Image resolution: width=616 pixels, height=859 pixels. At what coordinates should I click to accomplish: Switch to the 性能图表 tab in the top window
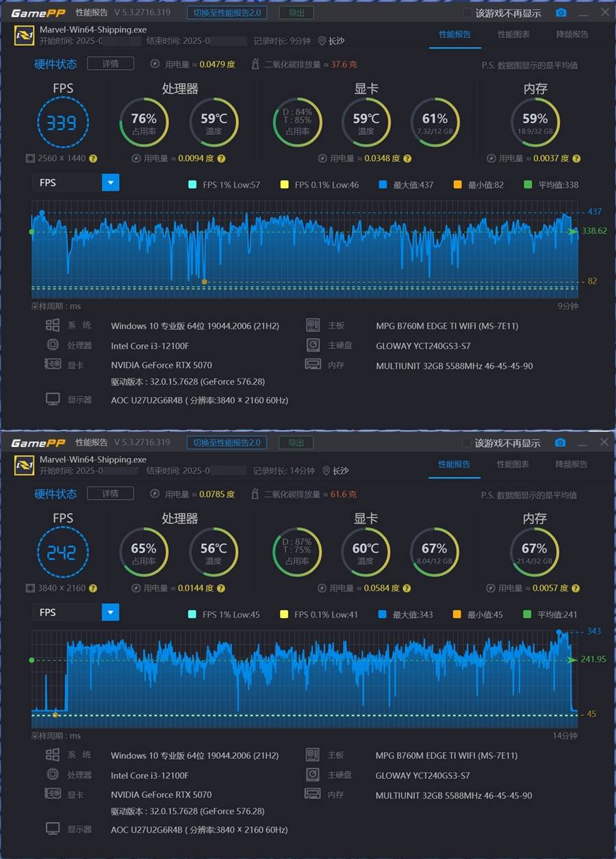(x=513, y=34)
